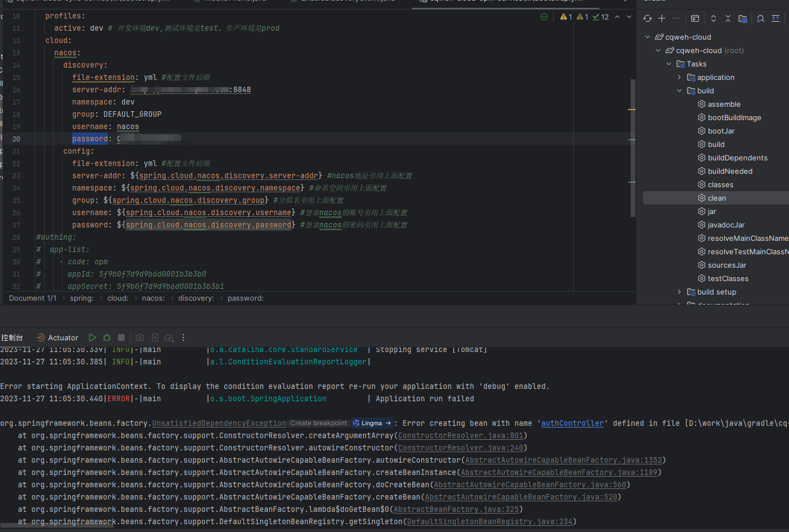
Task: Click the 'nacos:' breadcrumb
Action: coord(153,298)
